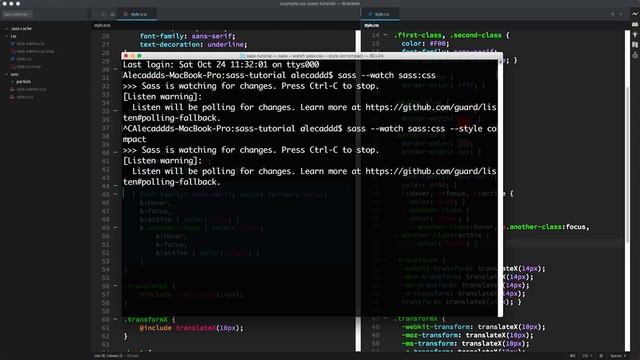Select the style.scss tab in left pane
Image resolution: width=640 pixels, height=360 pixels.
(x=136, y=14)
